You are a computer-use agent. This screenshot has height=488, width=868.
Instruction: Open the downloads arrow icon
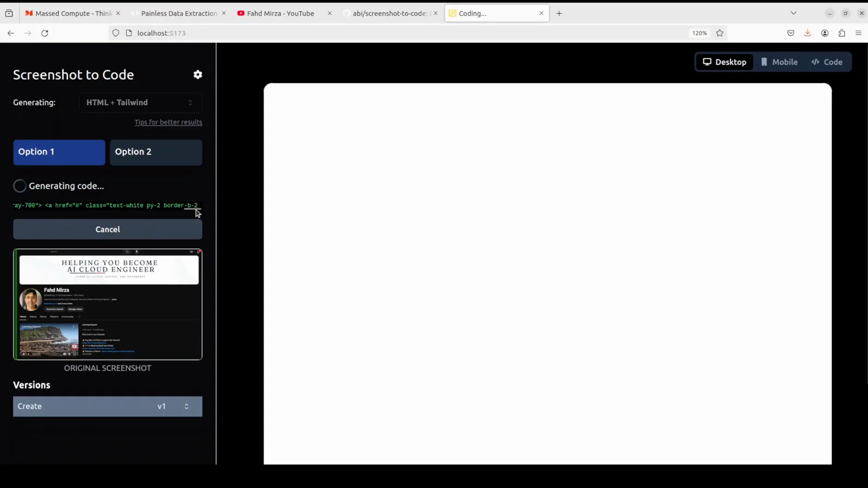(808, 33)
